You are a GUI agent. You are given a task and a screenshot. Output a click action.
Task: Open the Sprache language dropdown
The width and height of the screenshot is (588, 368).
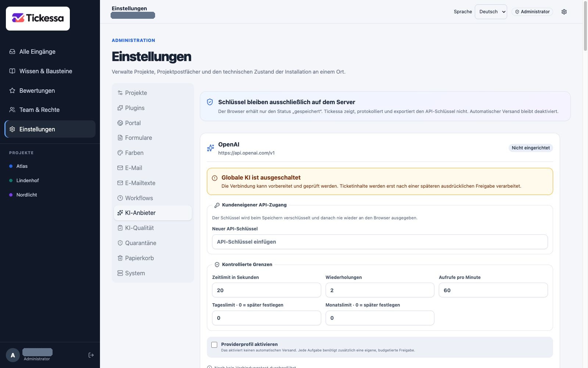pyautogui.click(x=491, y=12)
